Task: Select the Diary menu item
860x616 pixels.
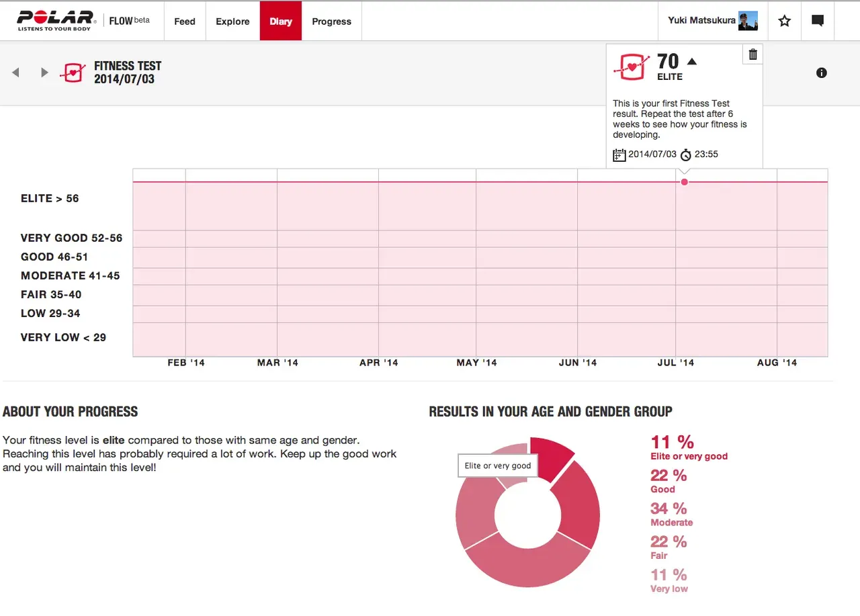Action: point(280,21)
